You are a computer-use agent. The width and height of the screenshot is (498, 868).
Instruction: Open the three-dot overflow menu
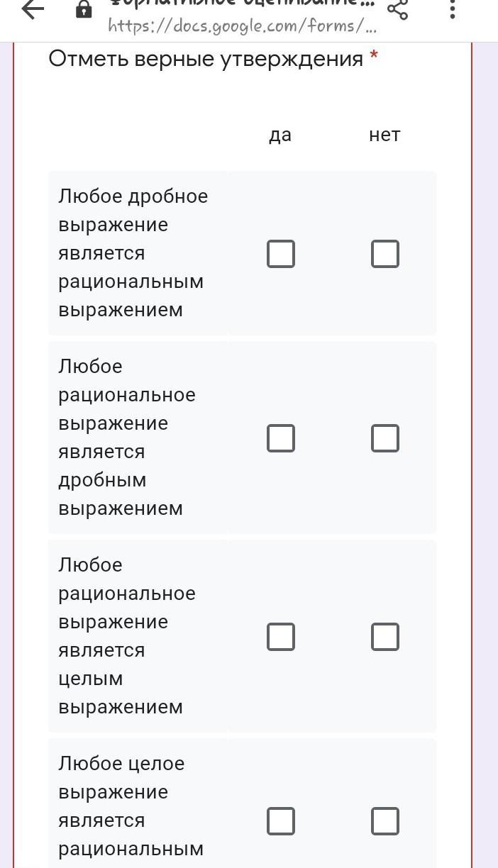(453, 9)
